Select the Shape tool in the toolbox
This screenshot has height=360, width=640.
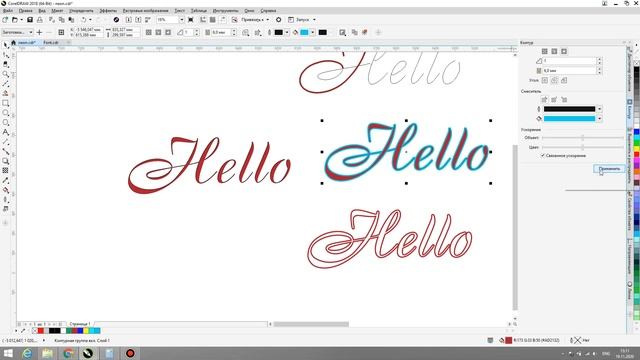click(6, 55)
